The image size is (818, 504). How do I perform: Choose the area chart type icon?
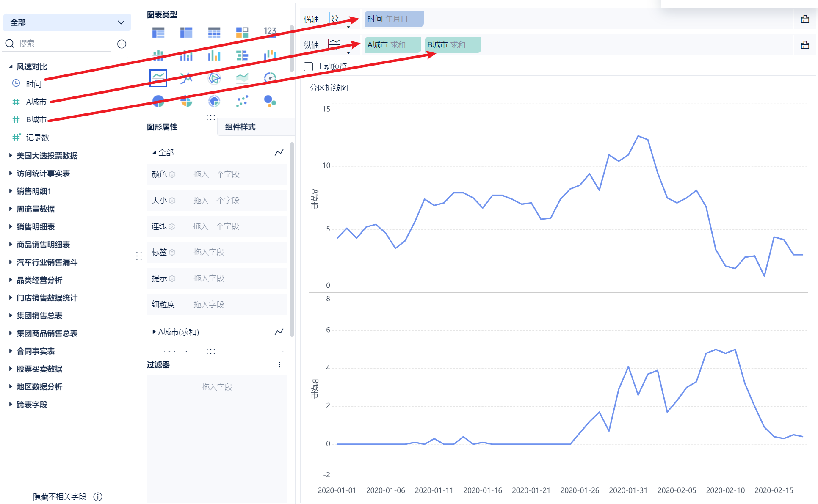pos(242,78)
